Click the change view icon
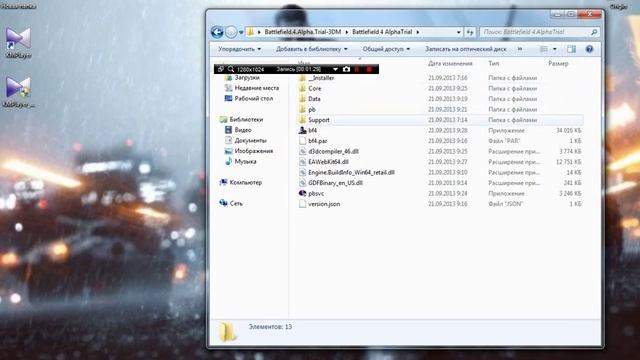 coord(544,49)
